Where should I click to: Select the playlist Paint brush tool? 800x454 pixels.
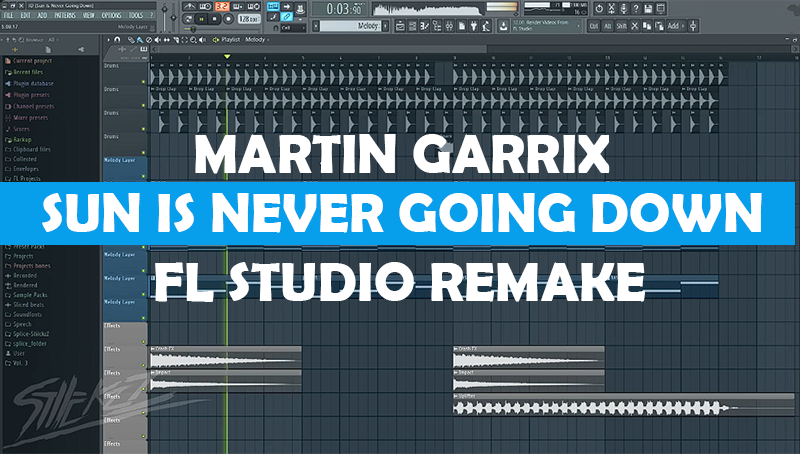(x=140, y=40)
